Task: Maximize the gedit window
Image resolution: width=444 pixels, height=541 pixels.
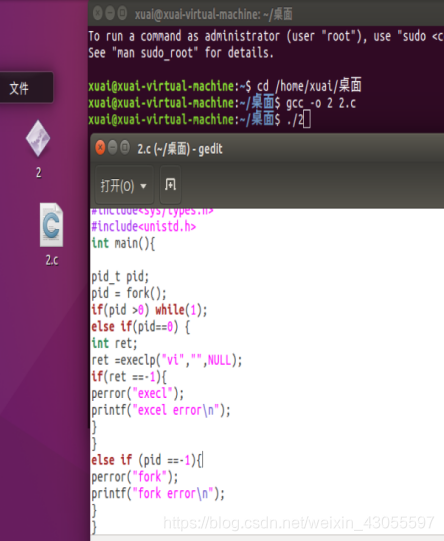Action: click(x=125, y=148)
